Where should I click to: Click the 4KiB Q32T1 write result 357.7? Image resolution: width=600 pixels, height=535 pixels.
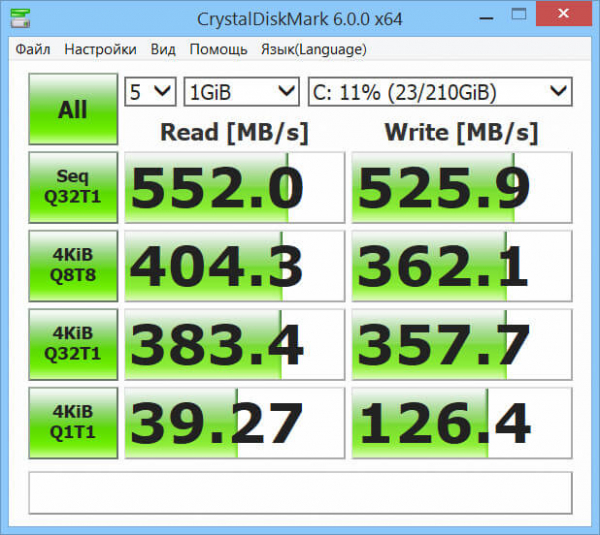pos(462,344)
